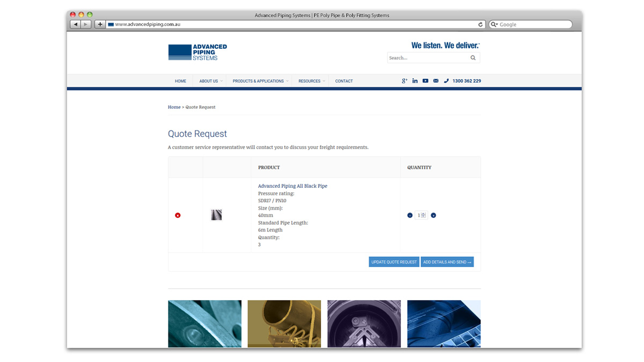Follow the Home breadcrumb link
Viewport: 644px width, 362px height.
pos(174,107)
